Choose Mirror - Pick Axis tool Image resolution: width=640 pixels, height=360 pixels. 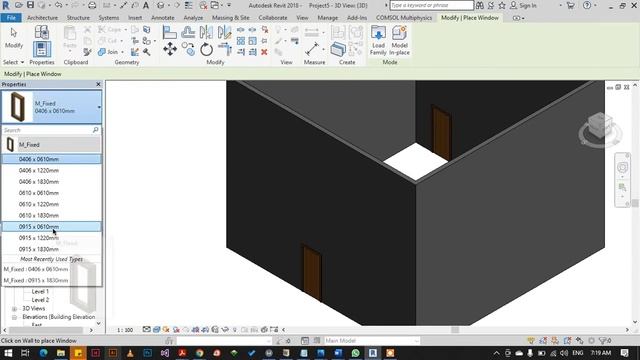tap(206, 32)
